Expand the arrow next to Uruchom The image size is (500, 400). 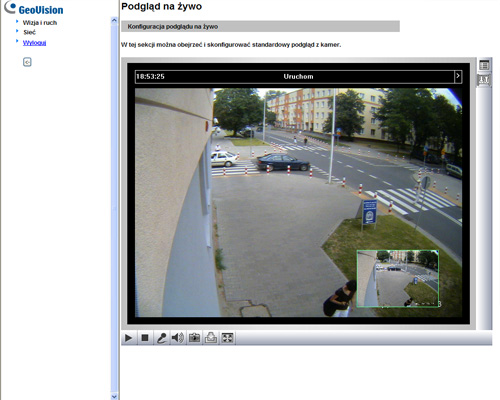tap(458, 76)
